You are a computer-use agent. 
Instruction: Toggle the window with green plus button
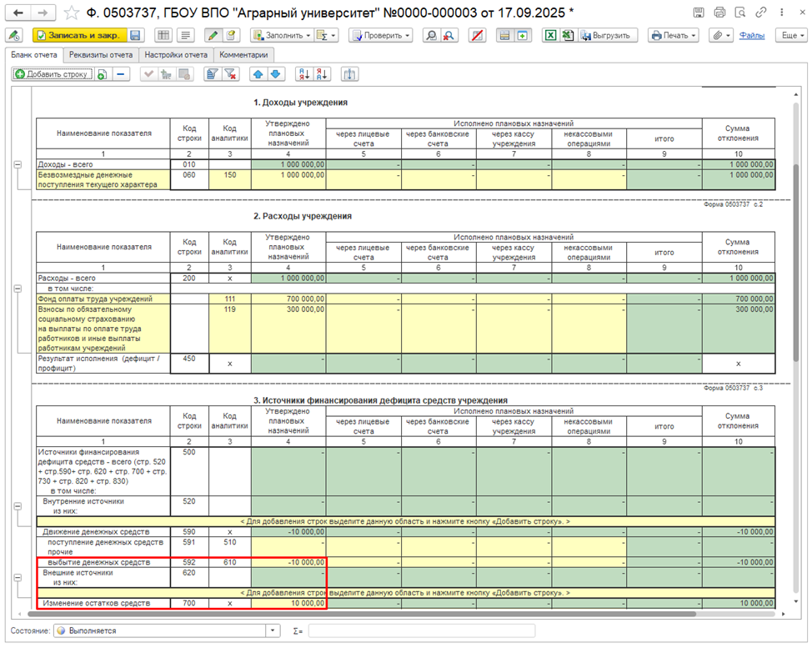pyautogui.click(x=523, y=35)
